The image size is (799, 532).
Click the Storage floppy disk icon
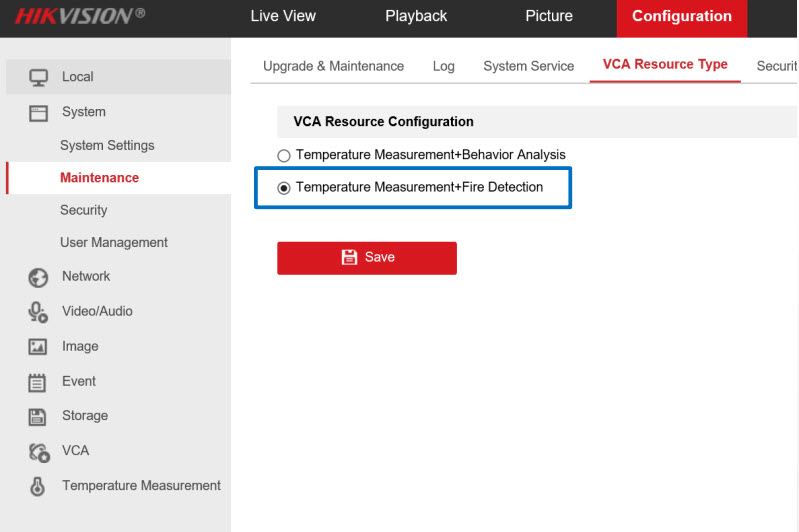pos(38,417)
